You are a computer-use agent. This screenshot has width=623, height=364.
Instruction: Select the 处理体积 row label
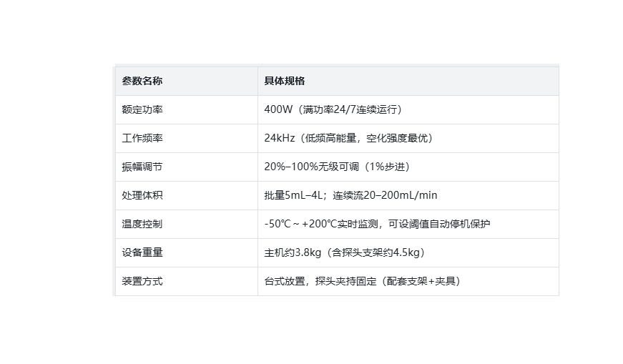(142, 195)
